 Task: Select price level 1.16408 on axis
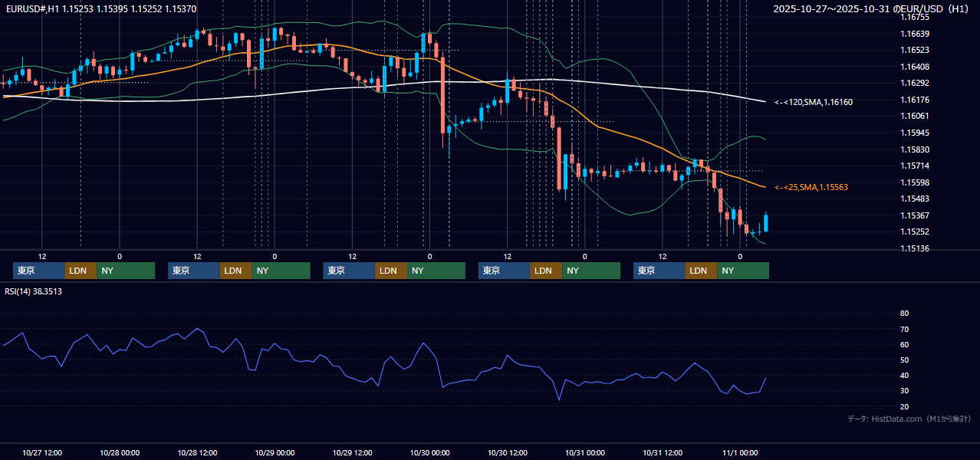pos(915,67)
